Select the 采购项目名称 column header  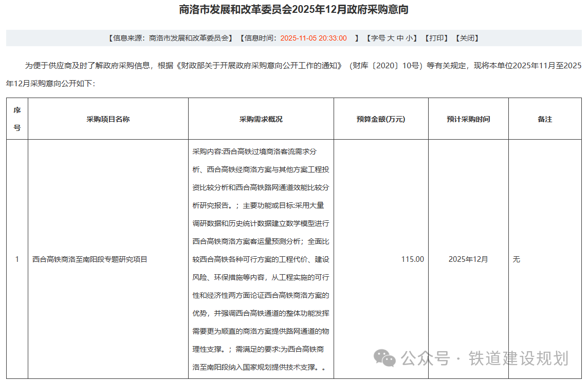point(108,119)
